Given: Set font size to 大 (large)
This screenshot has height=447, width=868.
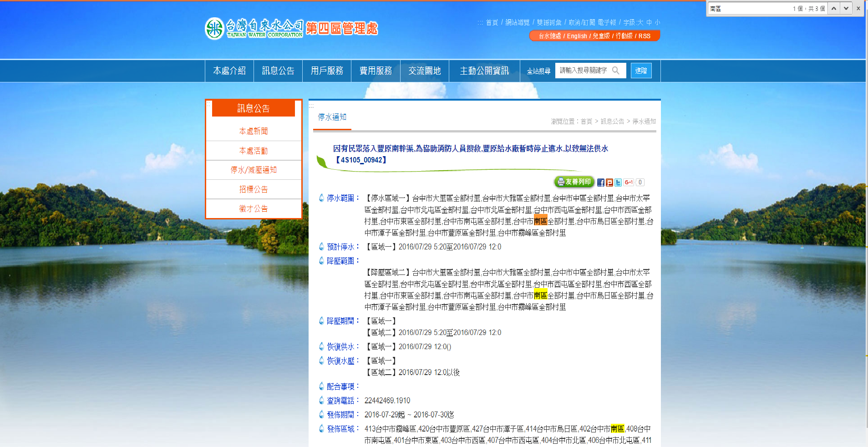Looking at the screenshot, I should 640,22.
